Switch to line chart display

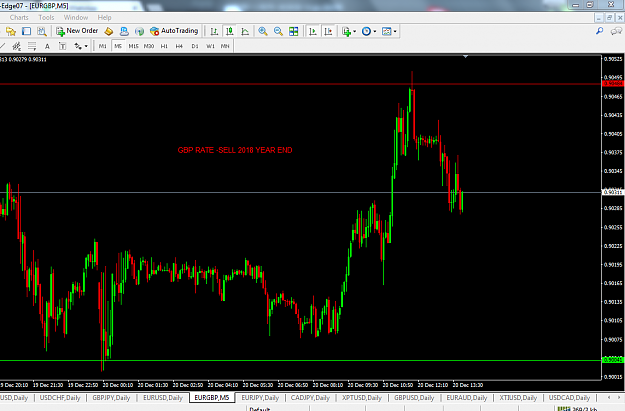point(245,31)
